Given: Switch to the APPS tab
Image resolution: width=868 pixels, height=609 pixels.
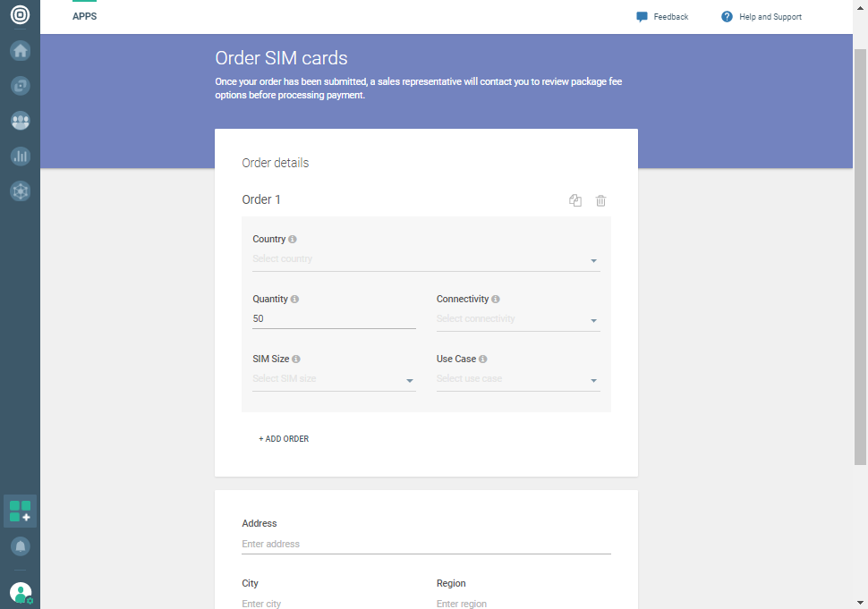Looking at the screenshot, I should click(84, 16).
